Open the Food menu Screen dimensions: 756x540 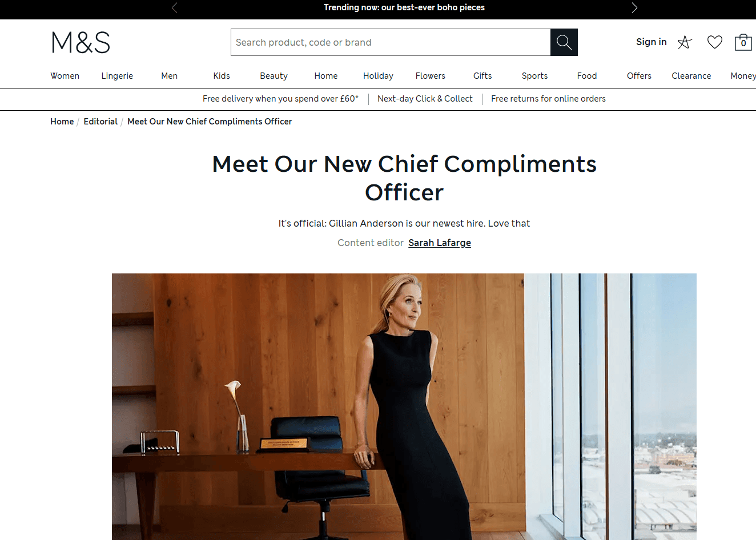pyautogui.click(x=587, y=76)
